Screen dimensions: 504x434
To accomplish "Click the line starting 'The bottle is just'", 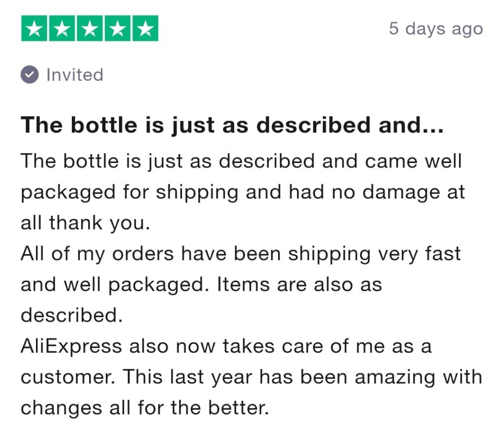I will coord(241,161).
